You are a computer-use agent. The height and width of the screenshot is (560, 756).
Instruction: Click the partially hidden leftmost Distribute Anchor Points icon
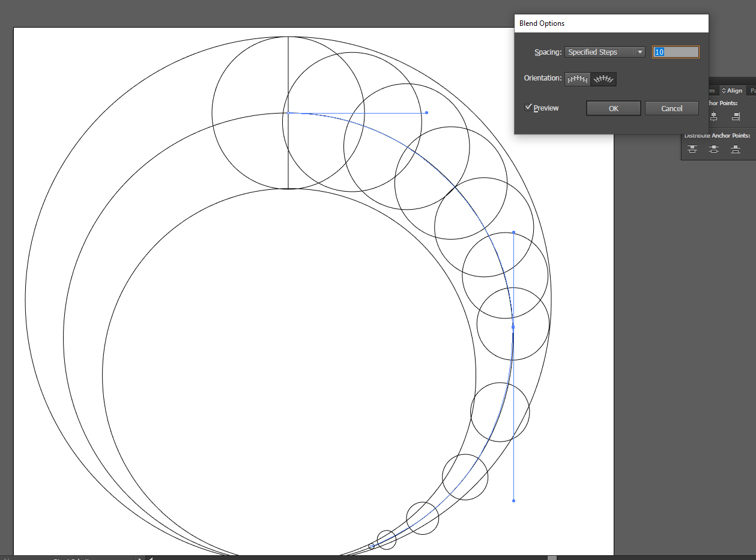pos(692,148)
